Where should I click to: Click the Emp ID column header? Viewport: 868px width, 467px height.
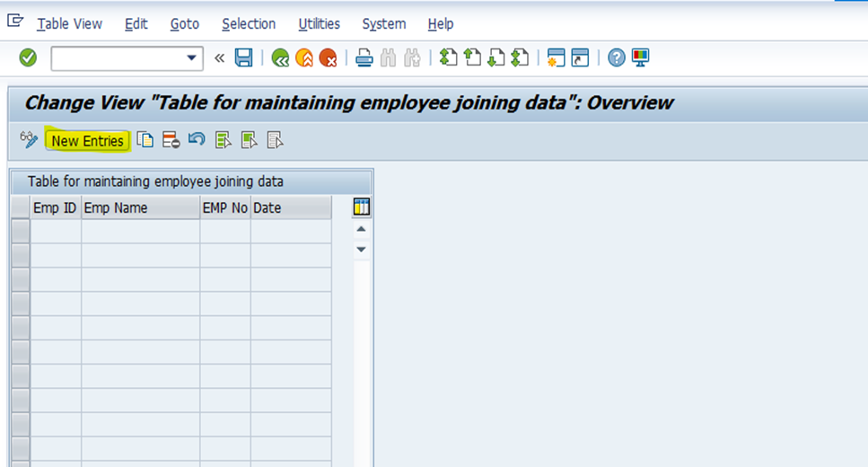point(56,207)
